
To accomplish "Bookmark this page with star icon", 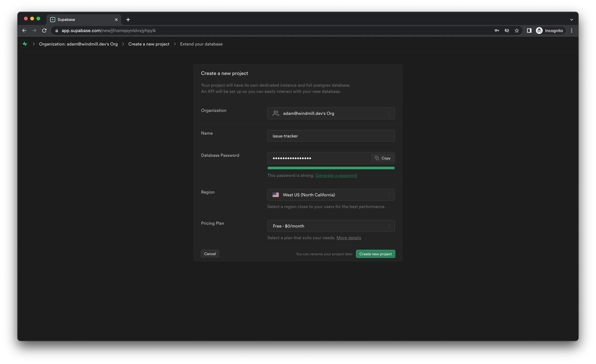I will coord(517,31).
